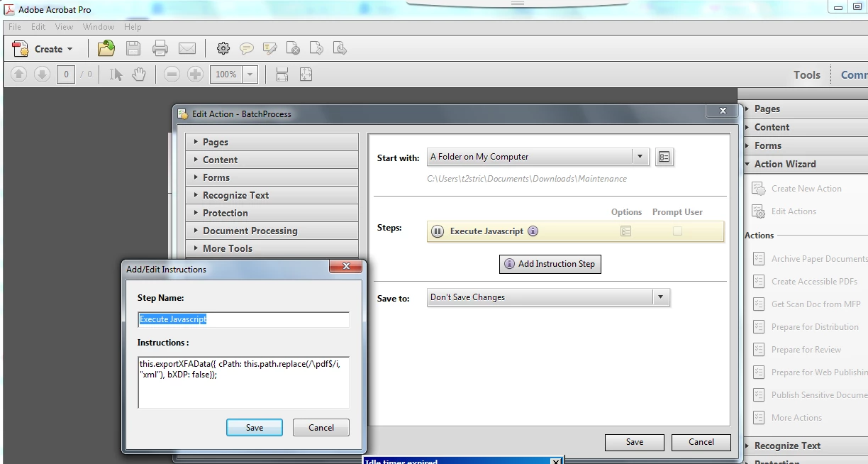This screenshot has width=868, height=464.
Task: Open the Window menu
Action: 99,27
